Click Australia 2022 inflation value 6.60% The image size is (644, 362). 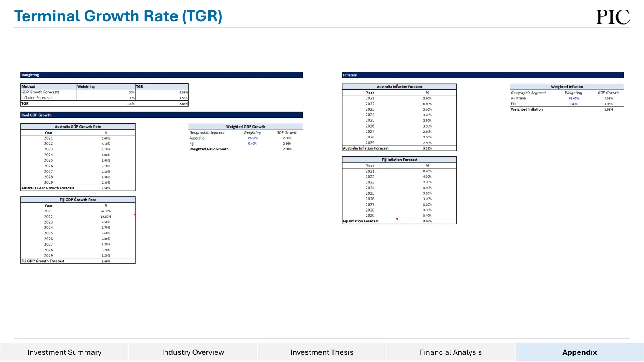(x=427, y=104)
